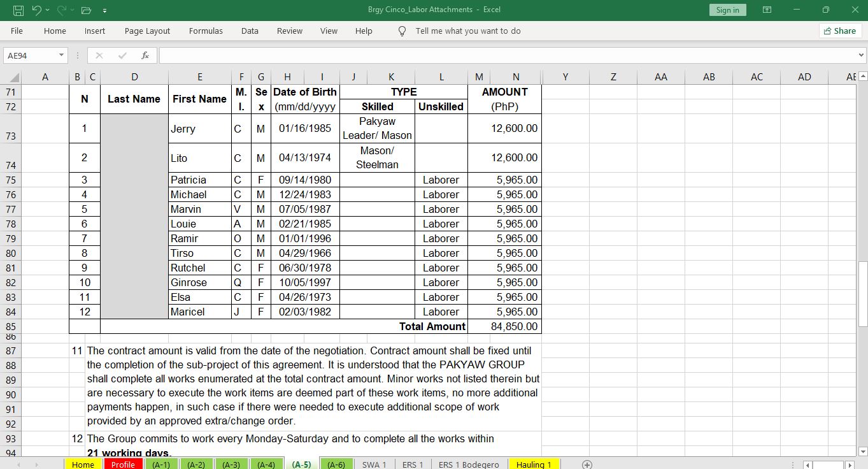
Task: Select row 85 header
Action: click(x=11, y=326)
